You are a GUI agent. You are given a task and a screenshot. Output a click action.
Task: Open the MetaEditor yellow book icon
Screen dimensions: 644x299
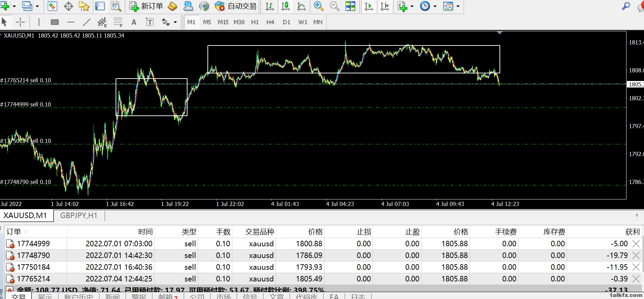tap(172, 6)
